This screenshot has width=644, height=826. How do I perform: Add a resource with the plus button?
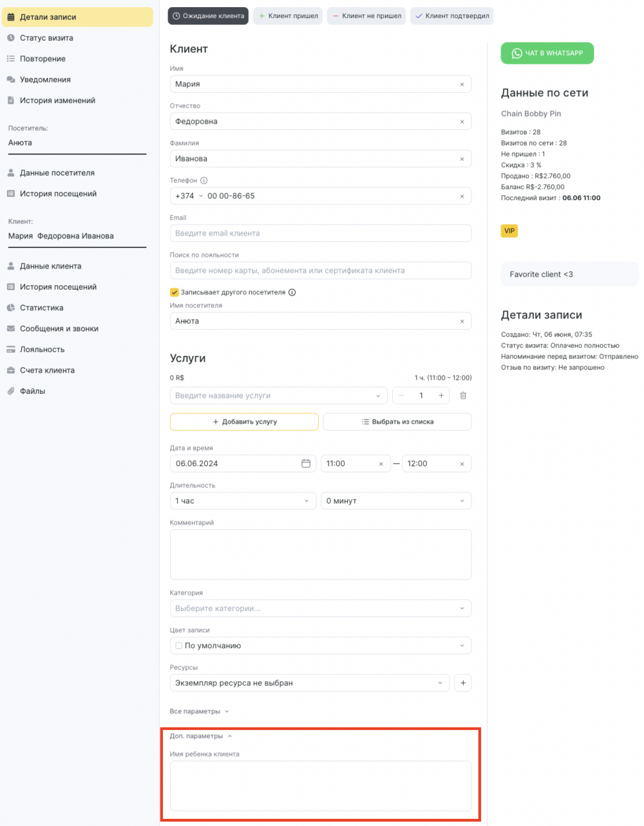tap(463, 683)
